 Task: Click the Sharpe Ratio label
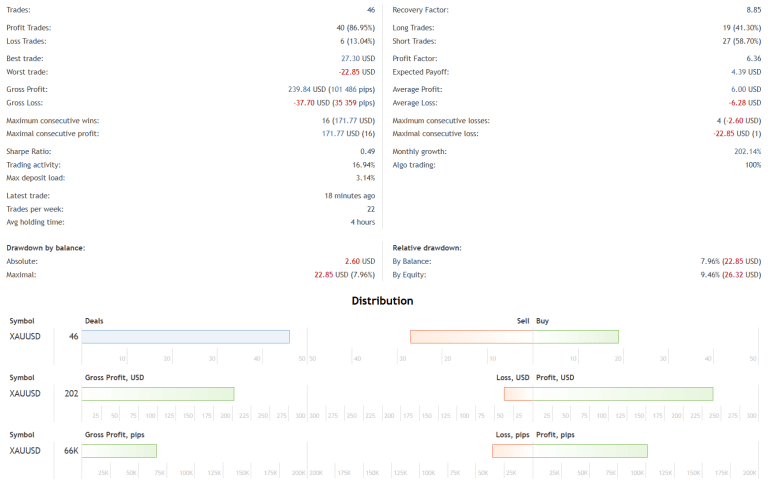28,151
